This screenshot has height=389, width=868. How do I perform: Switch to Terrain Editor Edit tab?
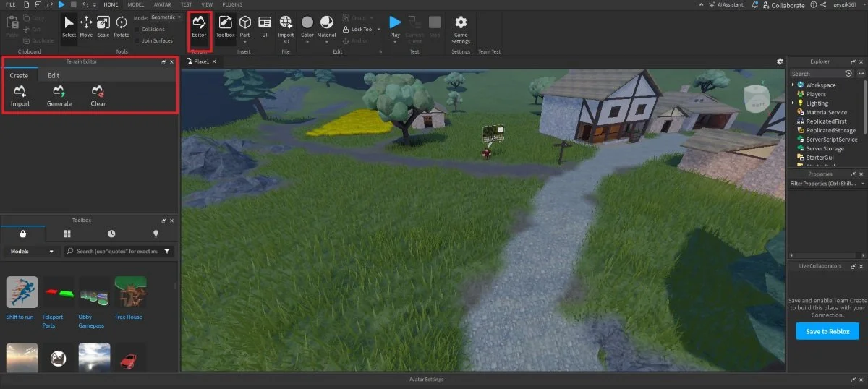pos(54,75)
